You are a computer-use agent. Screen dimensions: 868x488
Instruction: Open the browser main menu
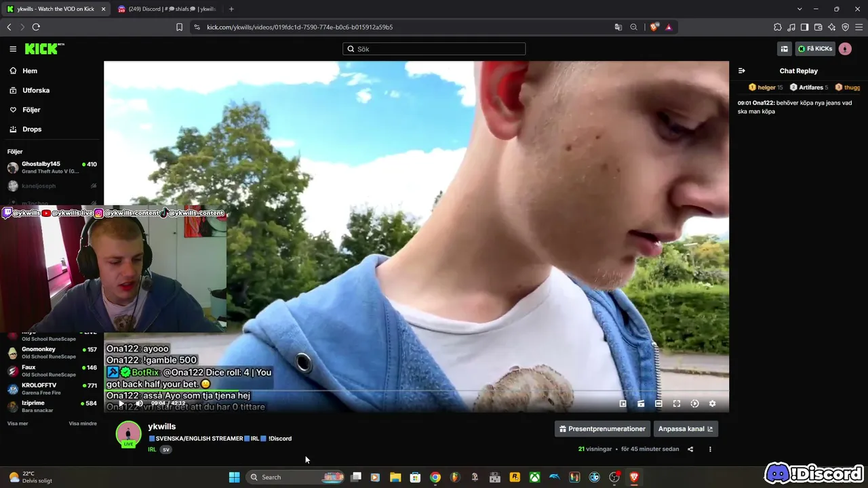[x=859, y=27]
